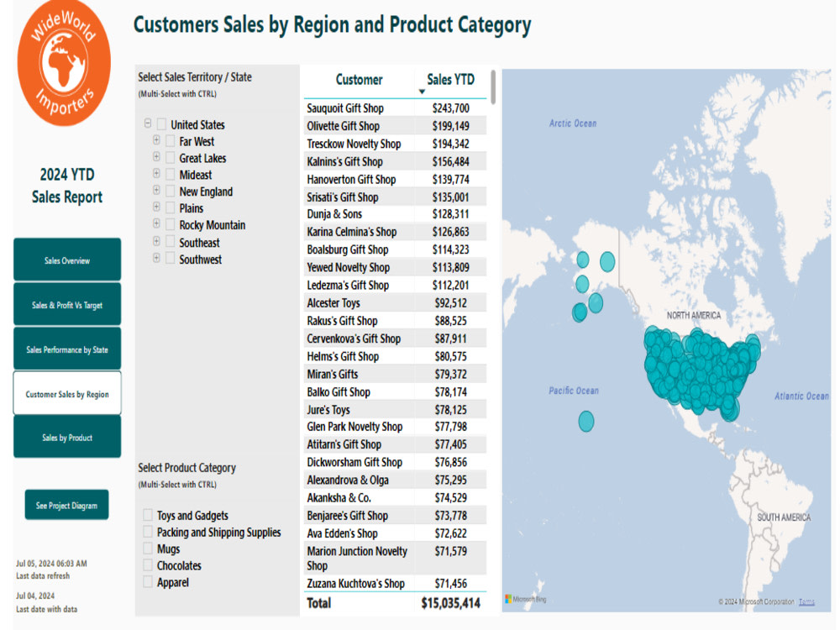The image size is (840, 630).
Task: Select the Dunja & Sons row
Action: pos(395,214)
